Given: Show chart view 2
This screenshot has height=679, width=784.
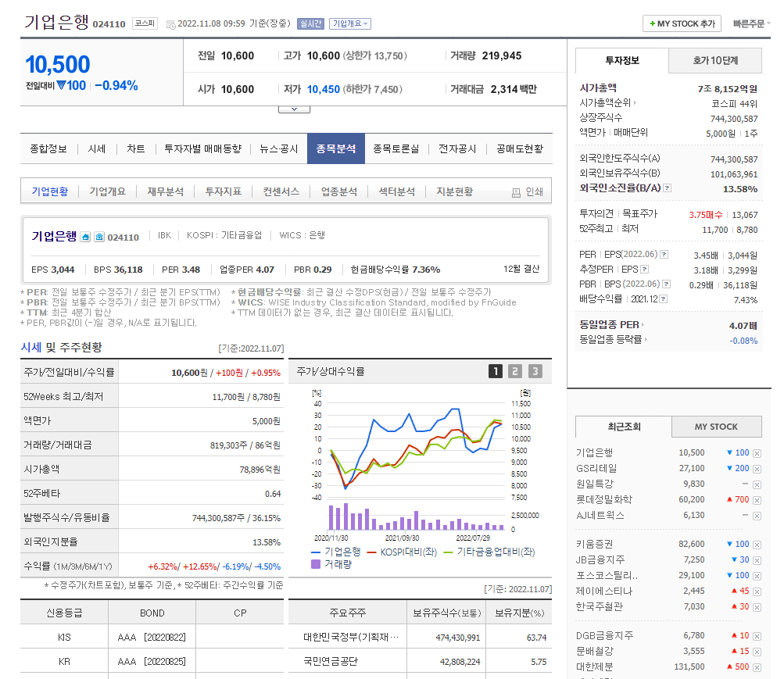Looking at the screenshot, I should (x=515, y=371).
